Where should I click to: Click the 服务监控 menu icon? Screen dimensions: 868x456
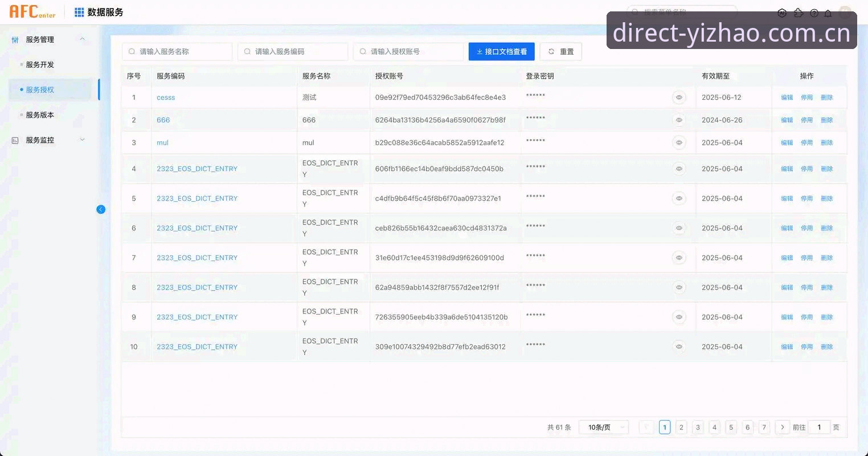[x=15, y=140]
